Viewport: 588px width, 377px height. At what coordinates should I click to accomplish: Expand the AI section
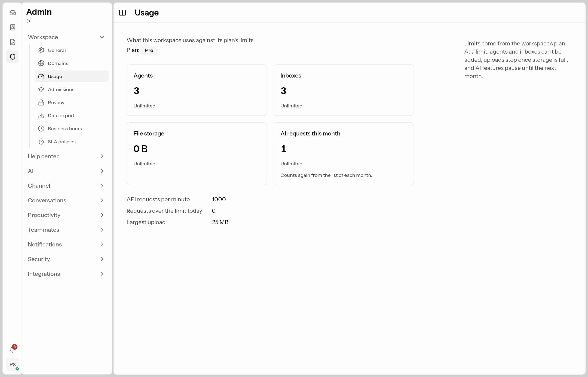tap(66, 171)
